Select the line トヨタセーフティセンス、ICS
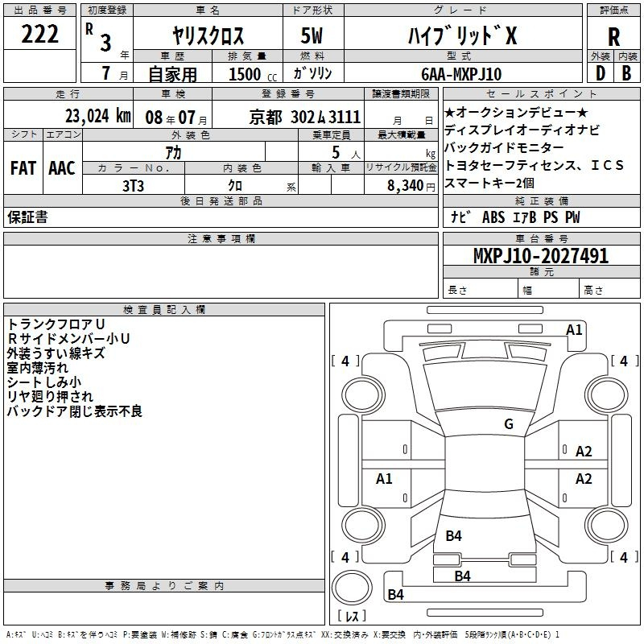644x644 pixels. coord(535,165)
